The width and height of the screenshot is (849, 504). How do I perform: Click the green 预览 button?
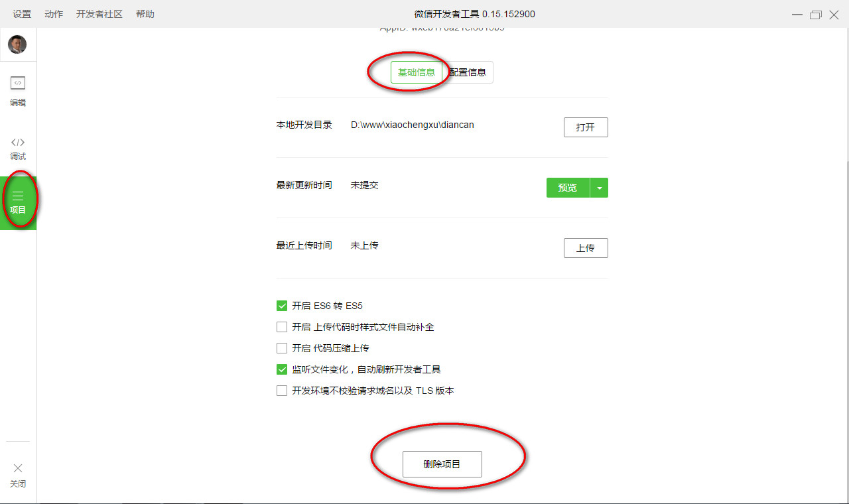click(x=568, y=188)
